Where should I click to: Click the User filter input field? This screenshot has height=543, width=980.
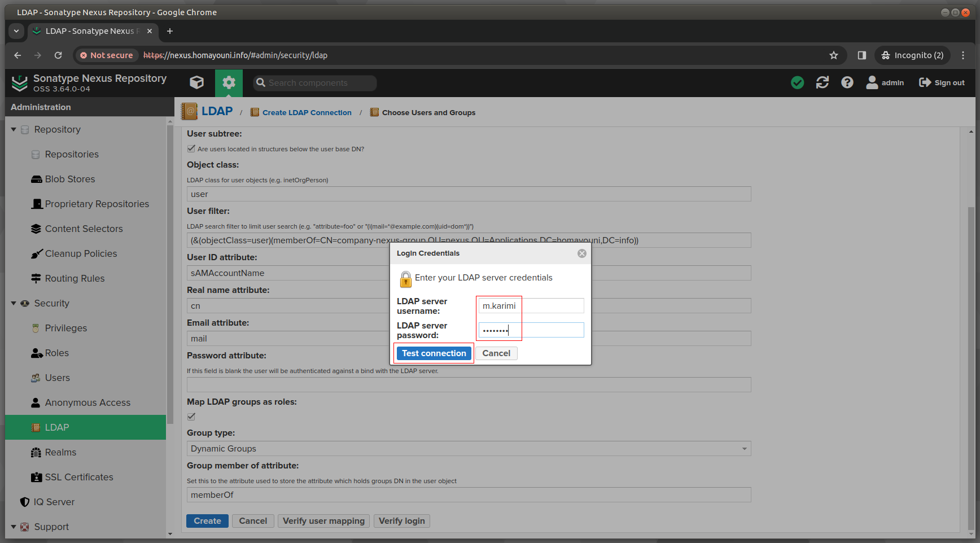coord(469,240)
